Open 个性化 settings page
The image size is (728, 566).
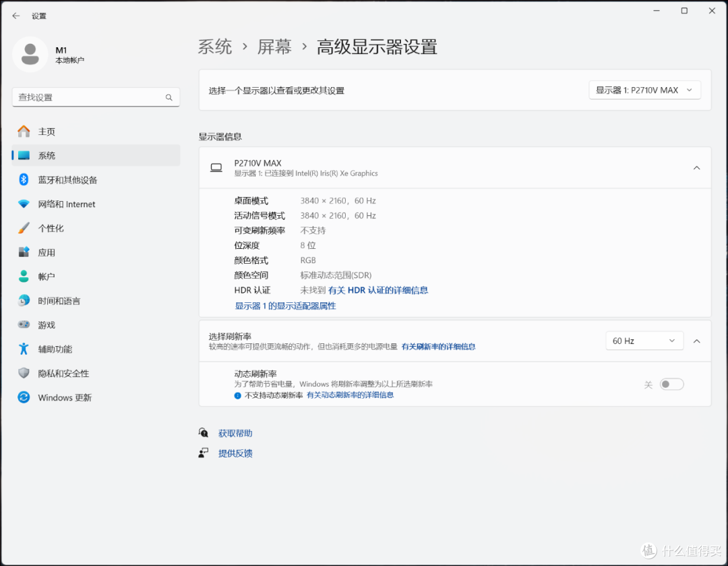click(96, 228)
